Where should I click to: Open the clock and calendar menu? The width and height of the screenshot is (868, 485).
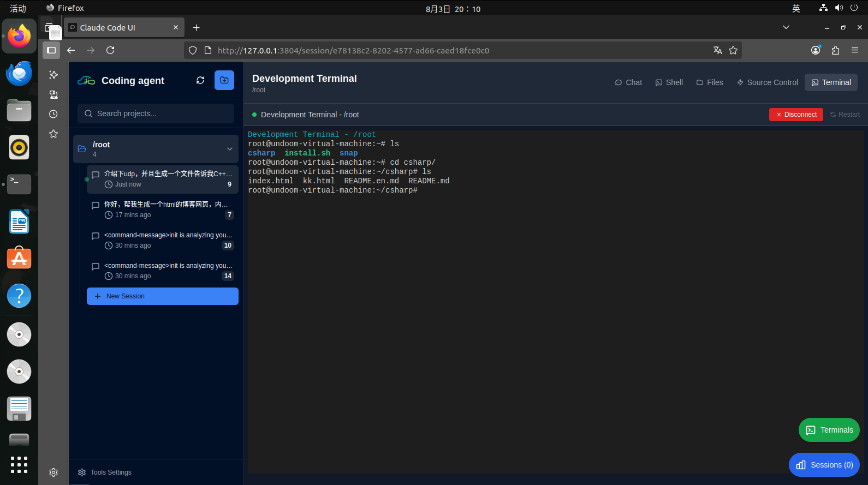coord(453,9)
